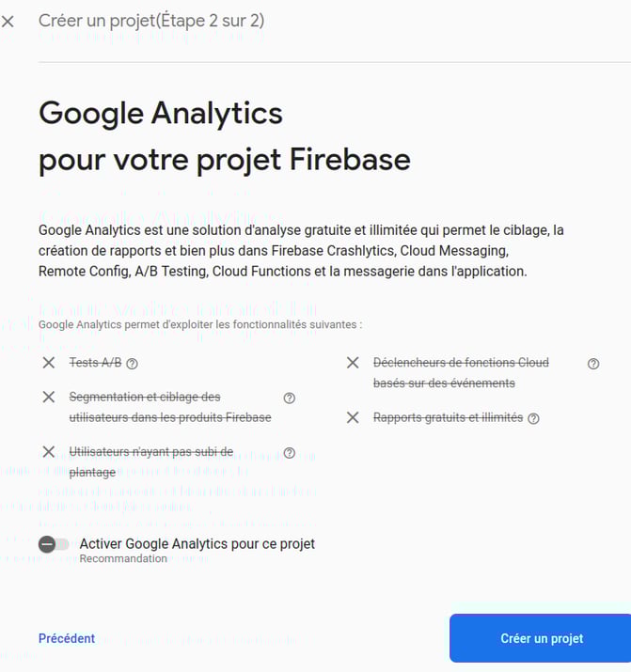
Task: Click the X mark beside Utilisateurs n'ayant pas subi
Action: point(49,452)
